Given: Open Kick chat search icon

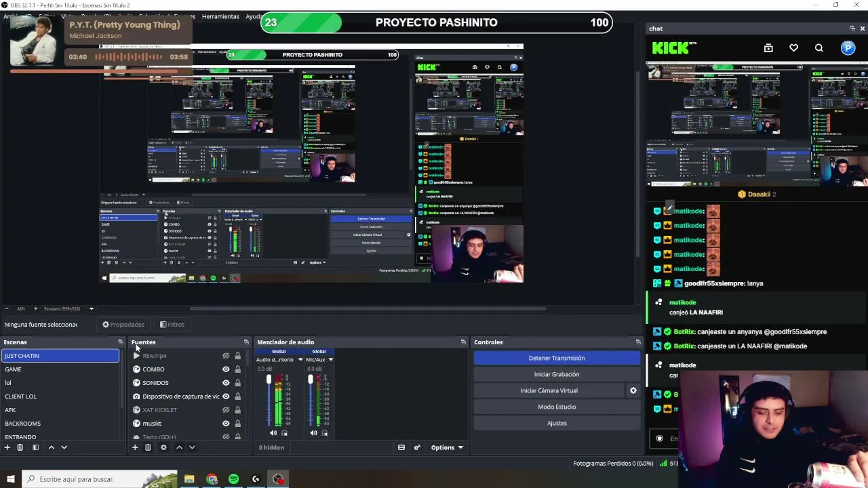Looking at the screenshot, I should click(819, 48).
